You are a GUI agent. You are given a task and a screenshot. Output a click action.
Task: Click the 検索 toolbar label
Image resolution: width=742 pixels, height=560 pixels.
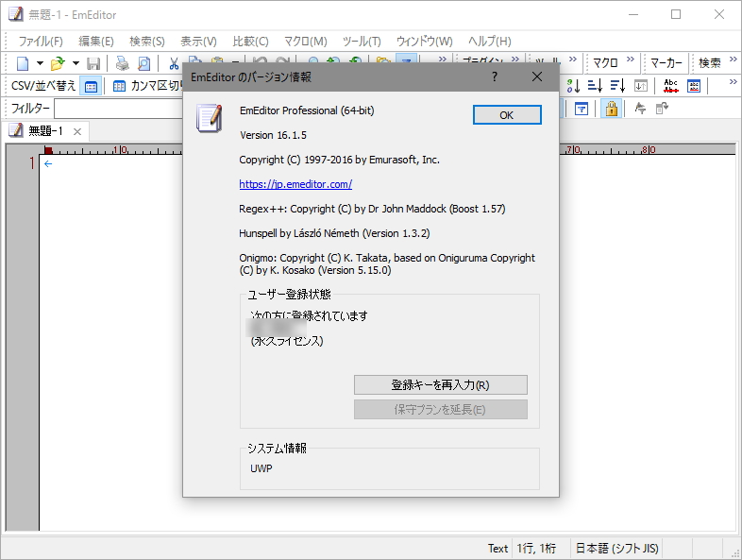(x=710, y=63)
